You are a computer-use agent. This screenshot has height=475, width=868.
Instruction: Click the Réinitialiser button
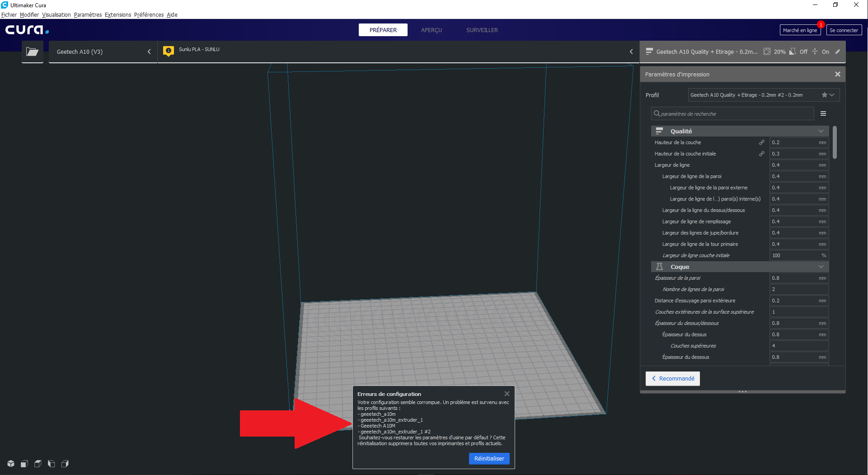(x=489, y=458)
